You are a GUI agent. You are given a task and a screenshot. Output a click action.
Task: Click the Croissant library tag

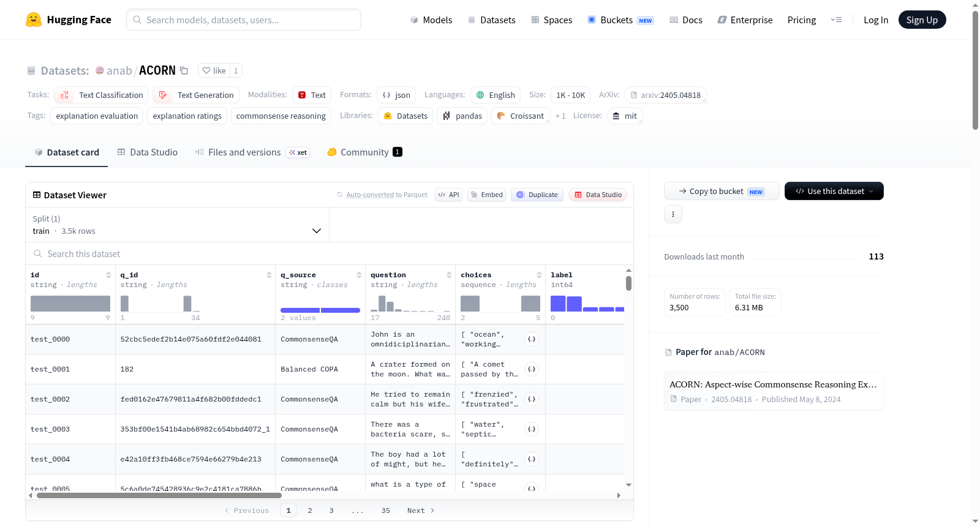521,116
